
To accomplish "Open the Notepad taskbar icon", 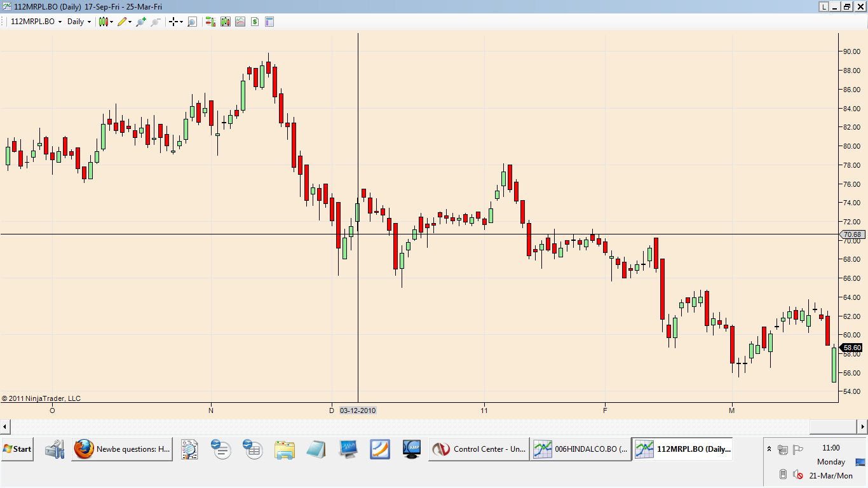I will 316,449.
